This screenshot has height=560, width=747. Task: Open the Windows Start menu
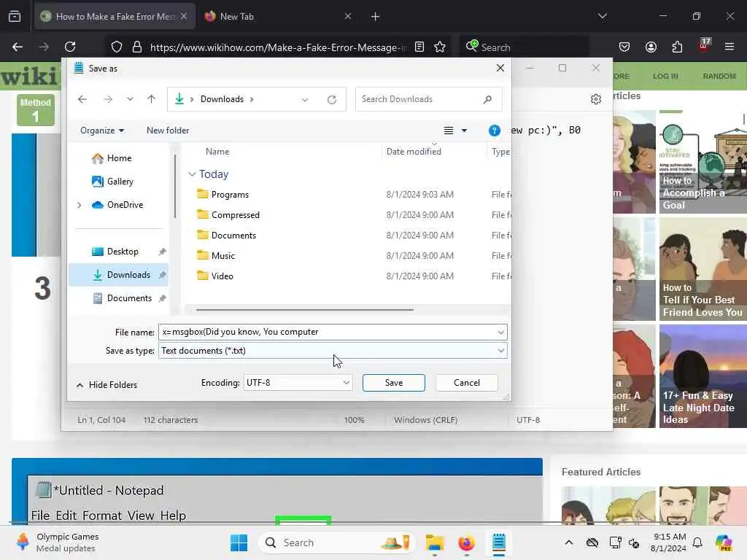click(239, 542)
